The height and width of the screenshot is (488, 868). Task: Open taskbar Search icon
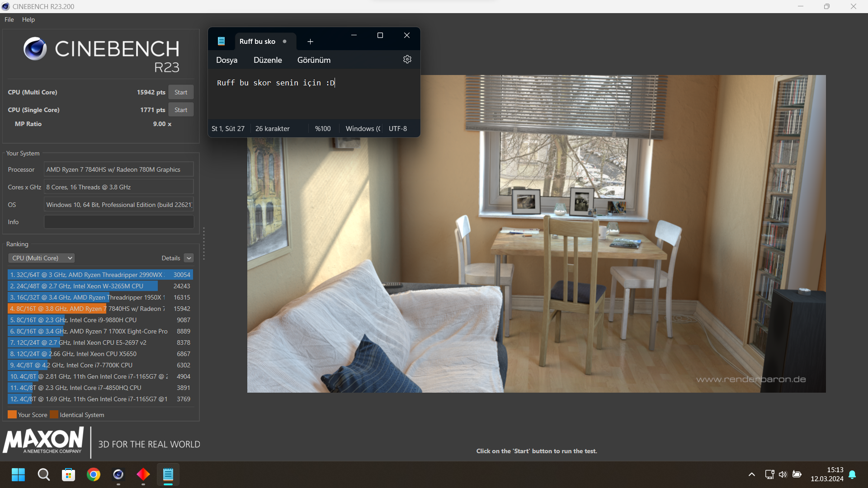click(x=44, y=474)
